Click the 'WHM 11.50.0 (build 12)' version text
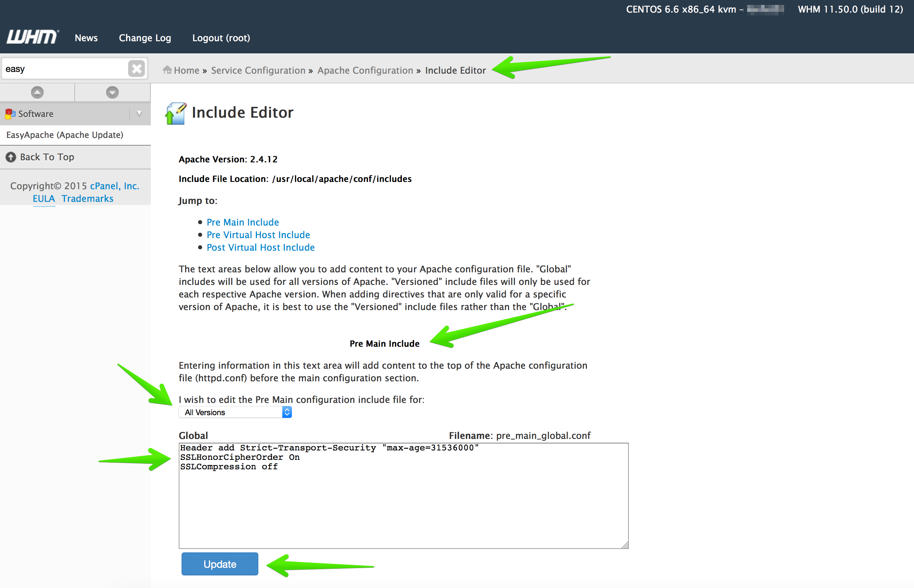This screenshot has height=588, width=914. tap(850, 9)
